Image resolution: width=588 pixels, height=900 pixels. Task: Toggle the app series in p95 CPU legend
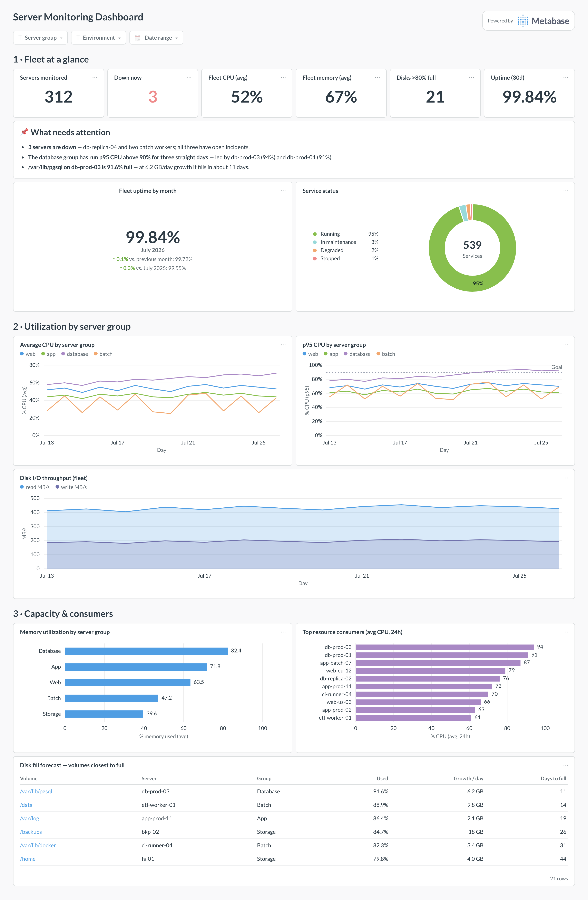point(331,354)
